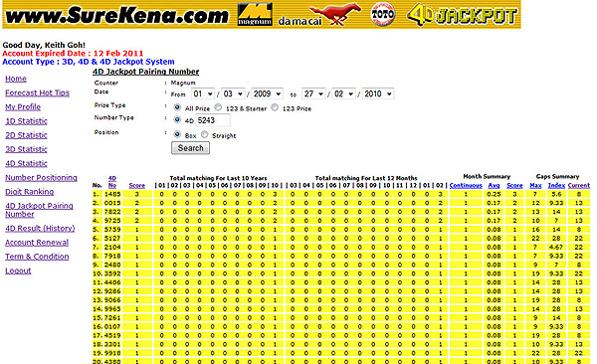Click the 4D number 7822 in row 3
This screenshot has height=364, width=597.
(112, 212)
